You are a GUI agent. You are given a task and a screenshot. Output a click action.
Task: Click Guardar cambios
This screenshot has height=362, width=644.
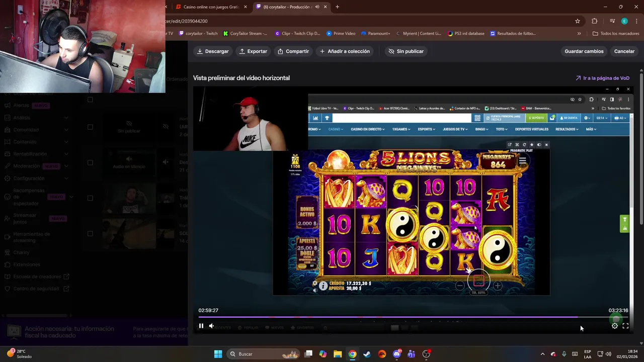click(584, 51)
